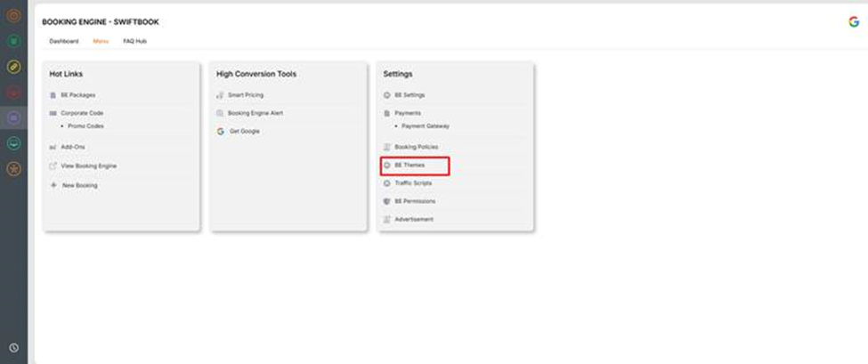The width and height of the screenshot is (868, 364).
Task: Open Payment Gateway sub-item
Action: click(x=426, y=126)
